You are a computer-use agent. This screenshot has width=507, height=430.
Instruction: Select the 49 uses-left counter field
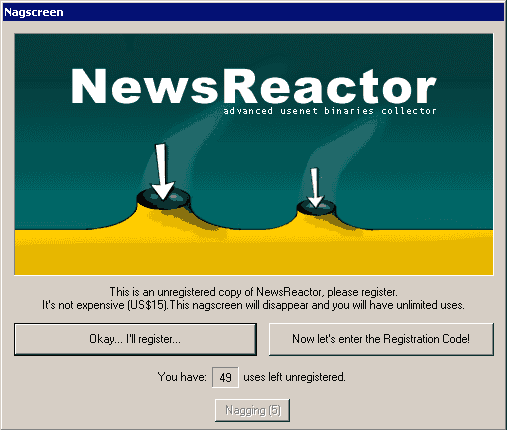(x=225, y=377)
